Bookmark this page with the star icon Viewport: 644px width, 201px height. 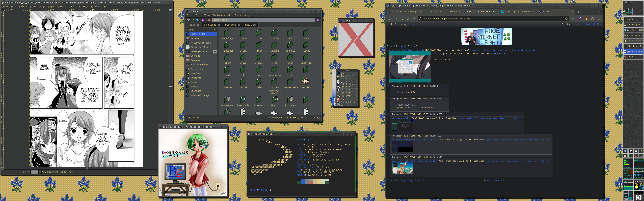click(567, 19)
